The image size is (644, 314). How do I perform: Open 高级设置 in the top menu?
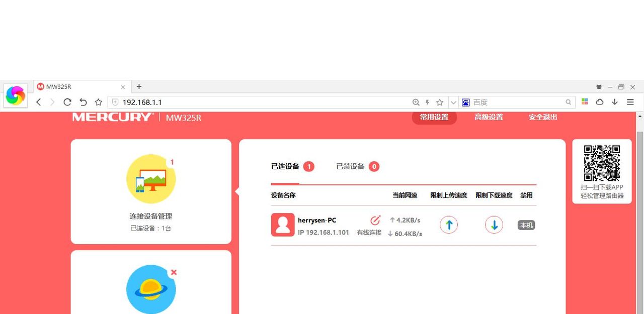pyautogui.click(x=489, y=117)
